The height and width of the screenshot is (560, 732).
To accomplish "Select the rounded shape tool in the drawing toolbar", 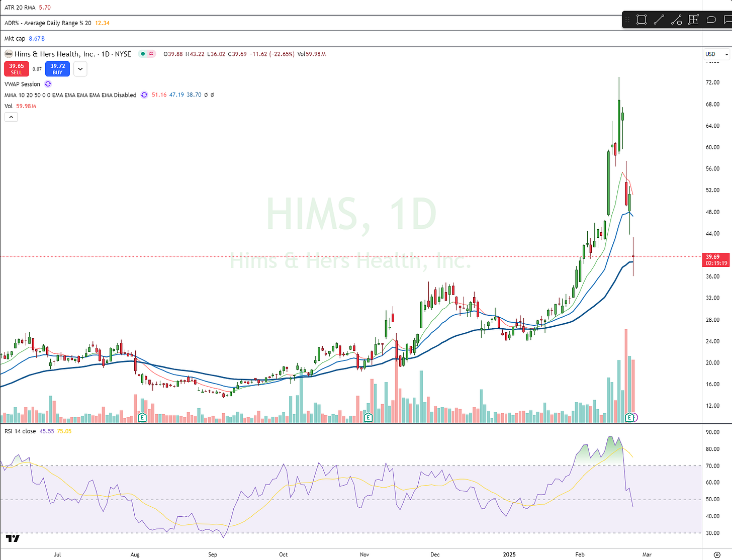I will coord(711,20).
